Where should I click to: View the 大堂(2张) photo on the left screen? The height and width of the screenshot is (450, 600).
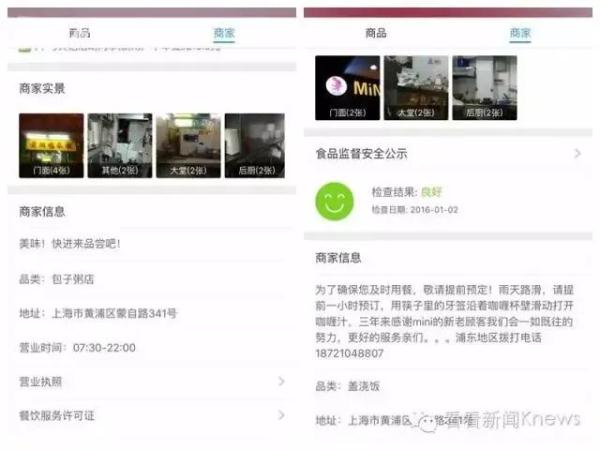coord(188,145)
